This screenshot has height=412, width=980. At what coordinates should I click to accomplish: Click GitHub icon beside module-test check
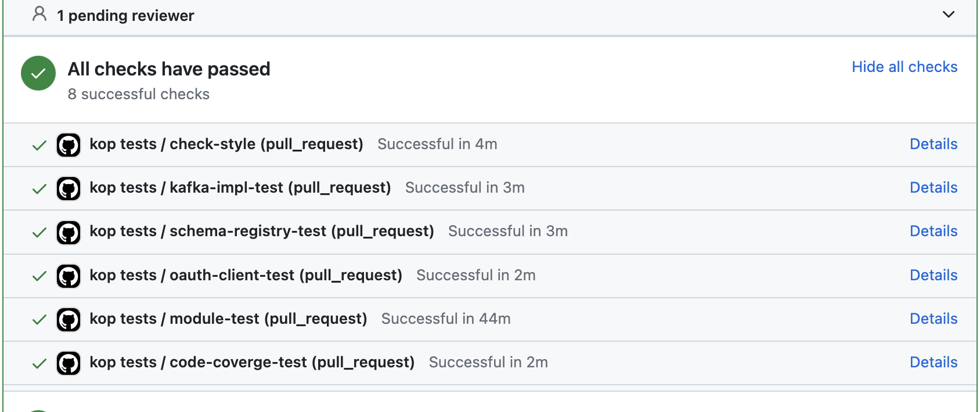(x=69, y=320)
